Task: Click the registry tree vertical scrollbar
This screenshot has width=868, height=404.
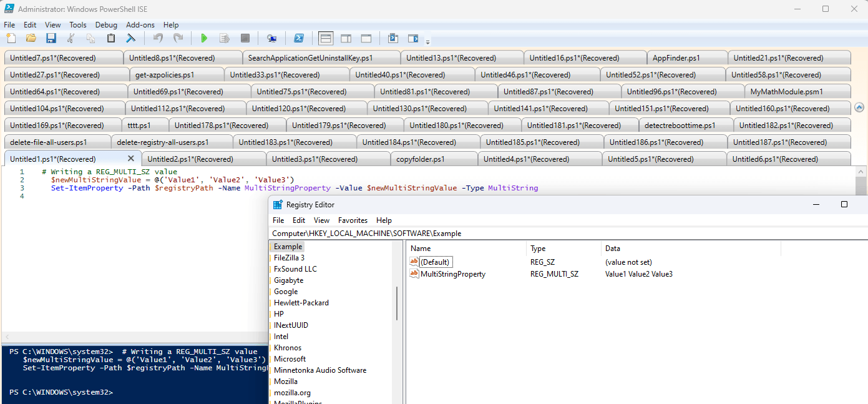Action: [x=397, y=303]
